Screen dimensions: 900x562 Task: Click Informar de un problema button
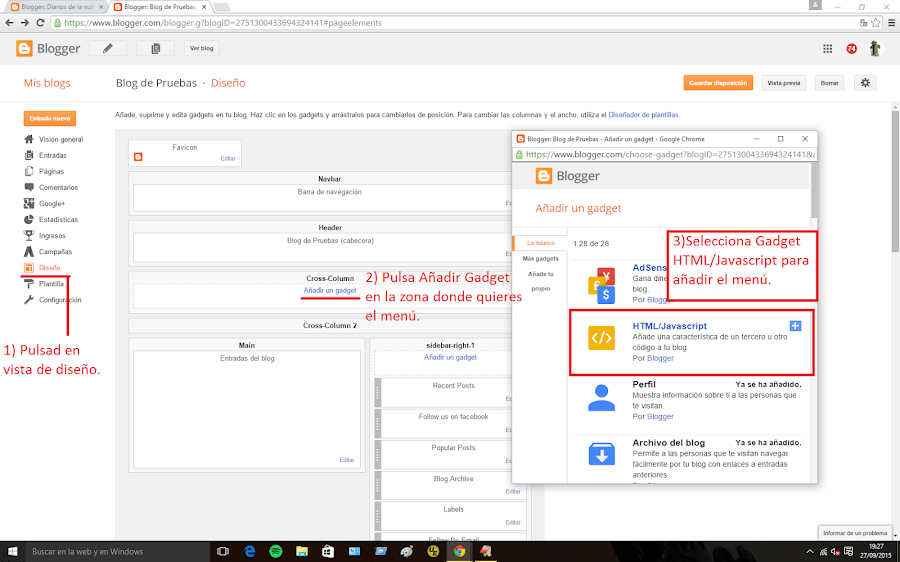(855, 533)
